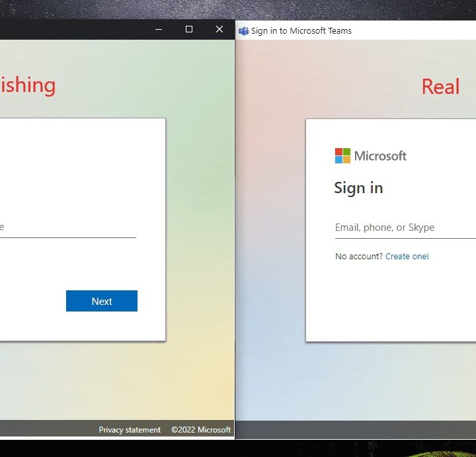Click the Microsoft logo in real window
Image resolution: width=476 pixels, height=457 pixels.
coord(371,156)
